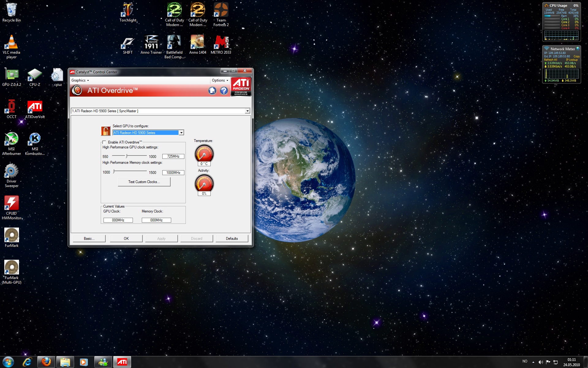Click the Home icon in ATI Overdrive header
The image size is (588, 368).
212,90
